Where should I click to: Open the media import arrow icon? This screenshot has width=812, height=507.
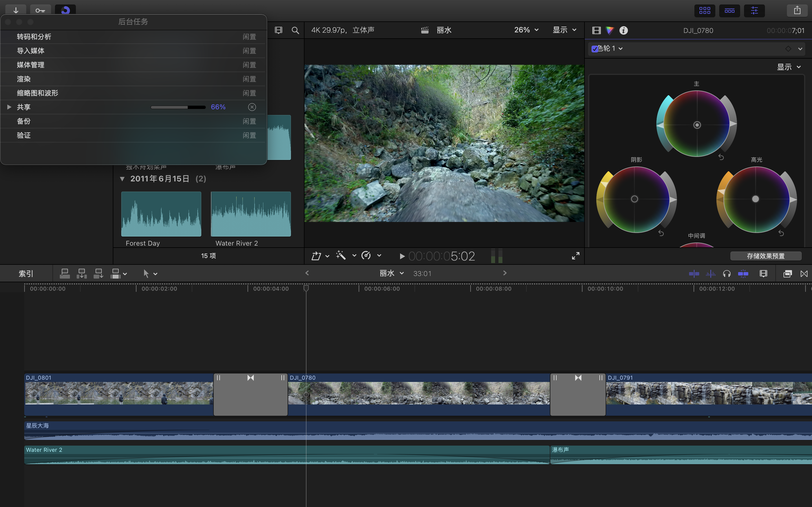16,10
